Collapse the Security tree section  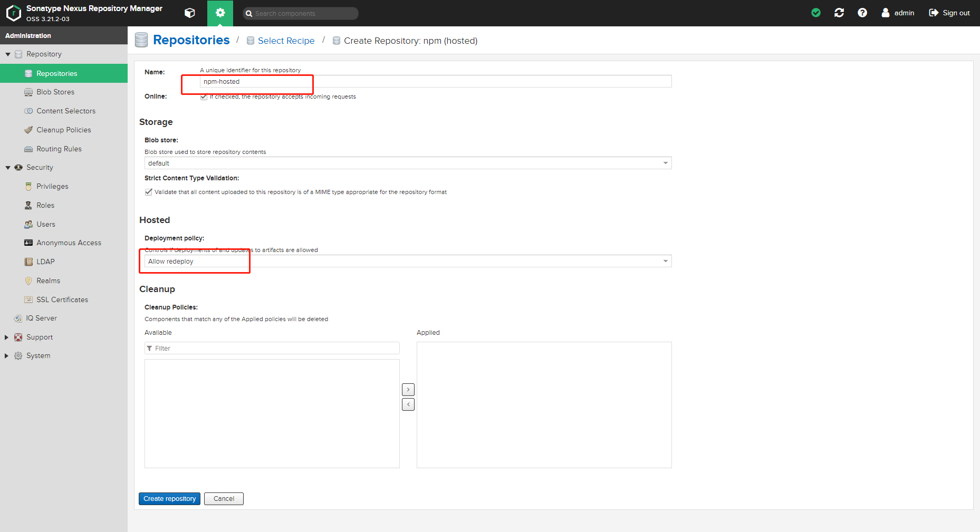(x=8, y=168)
